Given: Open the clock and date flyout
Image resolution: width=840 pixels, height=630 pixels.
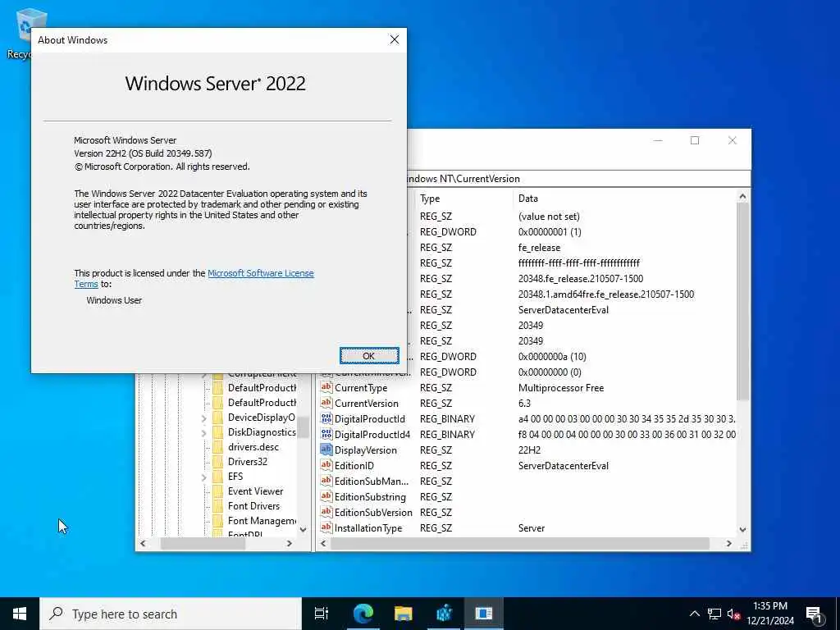Looking at the screenshot, I should click(770, 614).
